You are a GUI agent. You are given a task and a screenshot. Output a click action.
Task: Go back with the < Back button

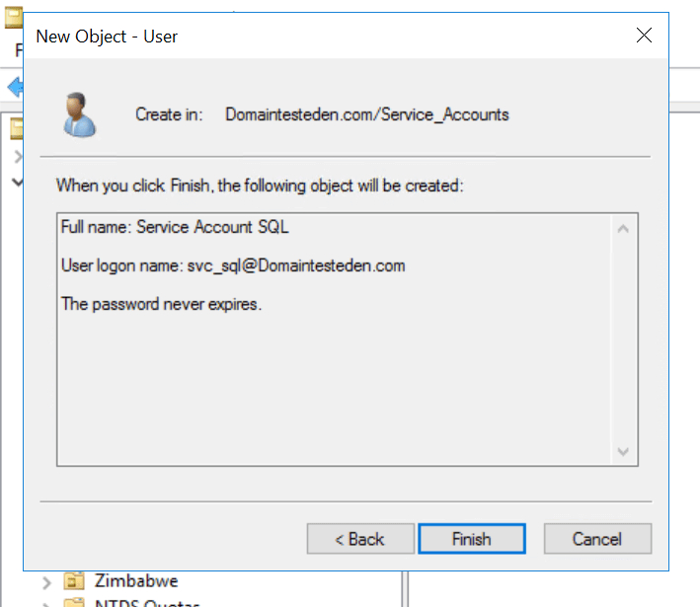358,539
